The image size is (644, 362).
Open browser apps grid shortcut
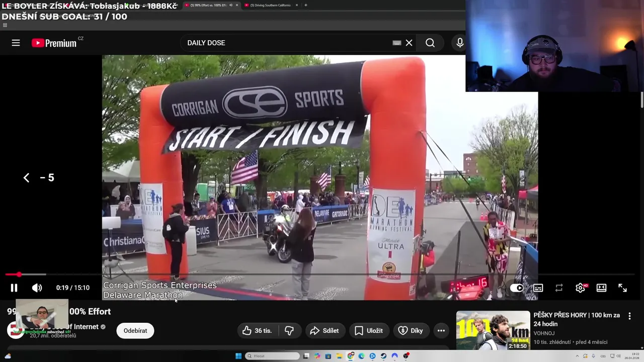click(5, 25)
